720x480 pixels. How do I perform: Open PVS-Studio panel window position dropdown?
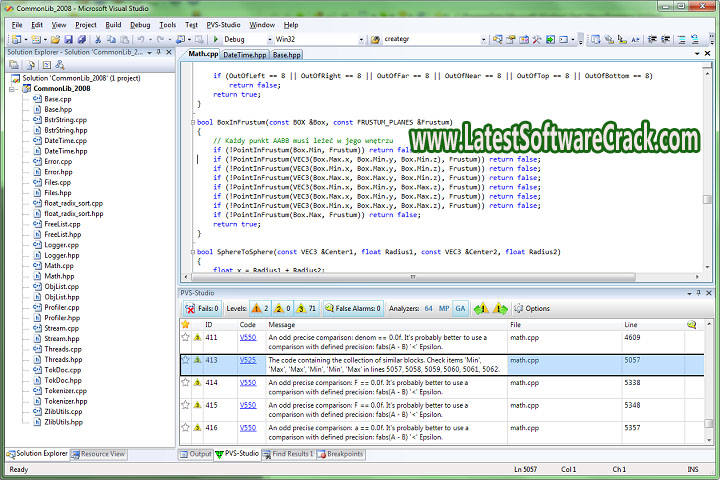pyautogui.click(x=689, y=293)
